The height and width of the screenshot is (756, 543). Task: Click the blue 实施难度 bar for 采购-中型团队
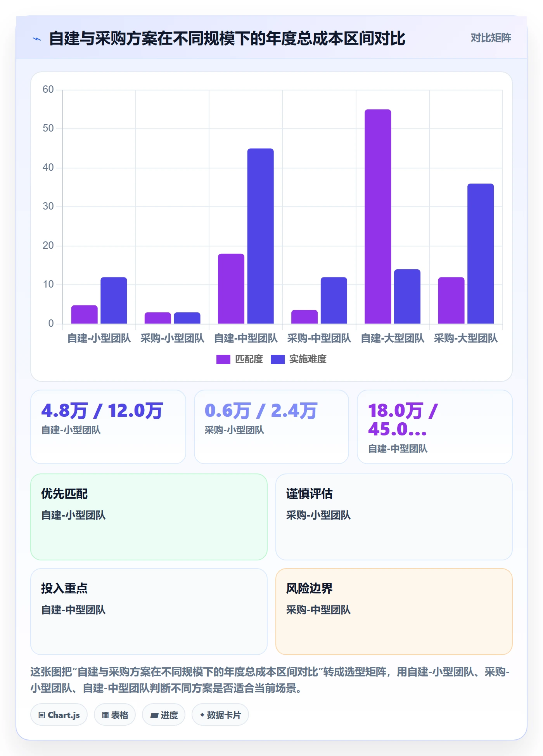334,300
